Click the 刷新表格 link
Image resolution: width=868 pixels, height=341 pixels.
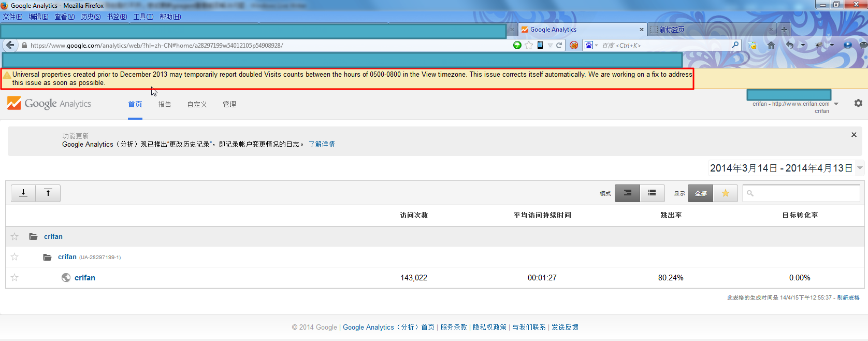[848, 297]
